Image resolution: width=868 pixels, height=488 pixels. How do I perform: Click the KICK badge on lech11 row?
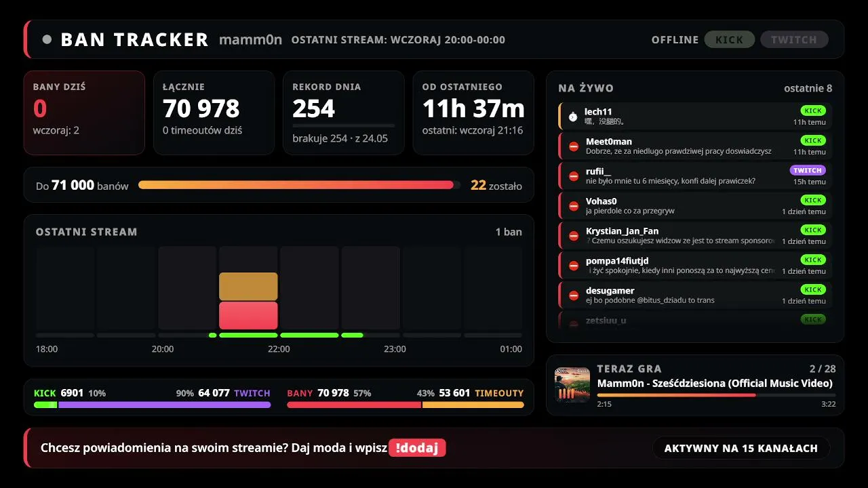[813, 110]
